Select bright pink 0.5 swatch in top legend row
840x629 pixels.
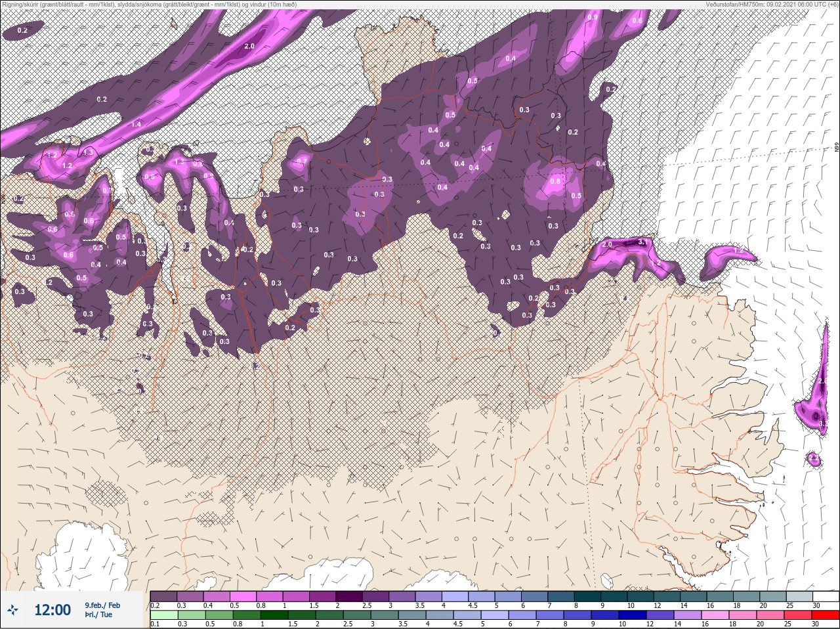[x=243, y=596]
